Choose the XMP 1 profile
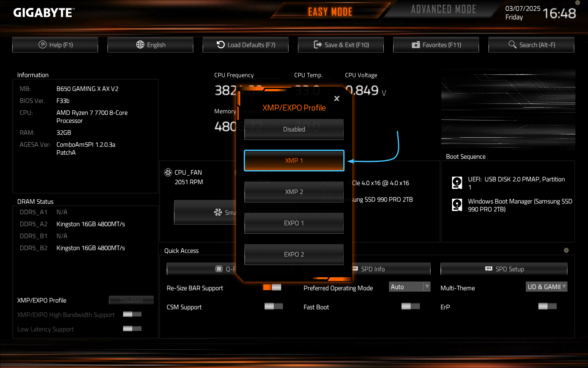Image resolution: width=588 pixels, height=368 pixels. pos(294,161)
